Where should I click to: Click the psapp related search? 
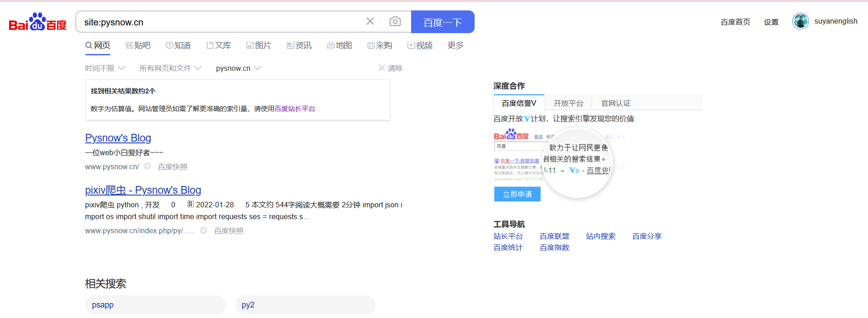click(x=155, y=305)
